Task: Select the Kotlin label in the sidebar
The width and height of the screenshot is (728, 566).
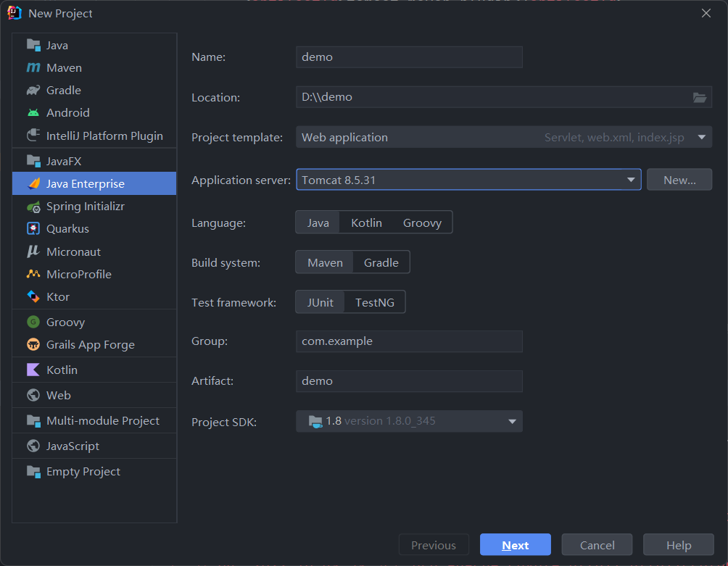Action: (62, 370)
